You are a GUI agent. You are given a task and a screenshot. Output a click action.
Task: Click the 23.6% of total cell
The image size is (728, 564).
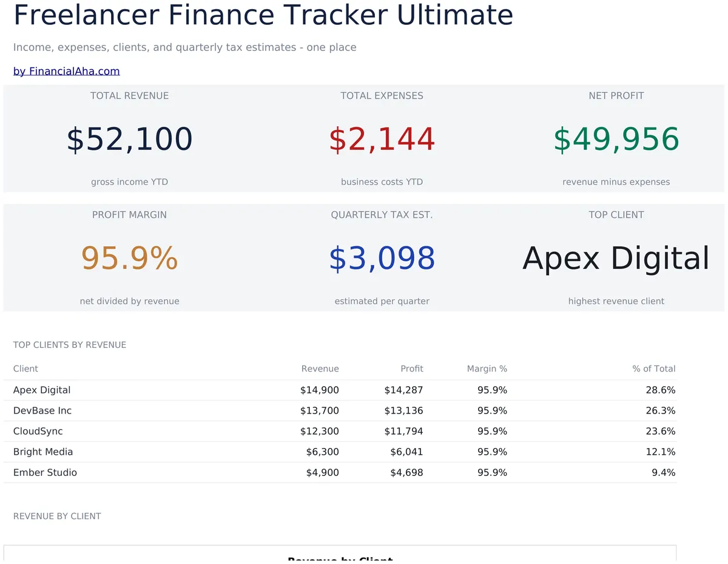click(x=661, y=432)
